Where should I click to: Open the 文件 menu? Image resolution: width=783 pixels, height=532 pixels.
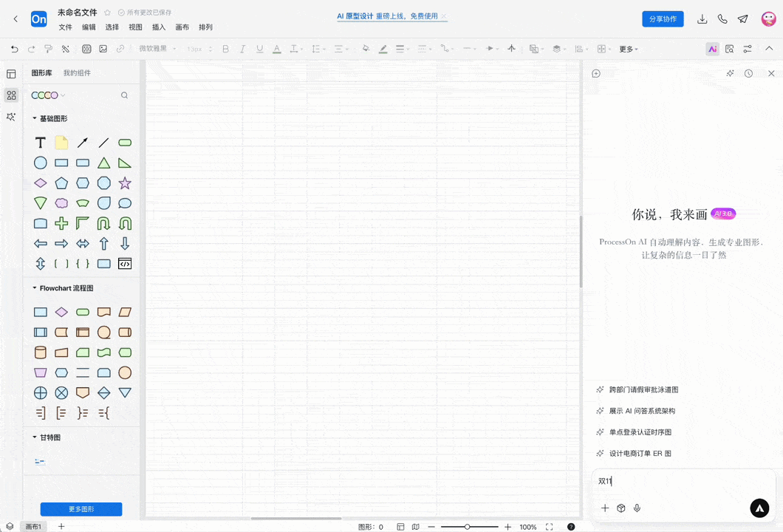point(66,27)
